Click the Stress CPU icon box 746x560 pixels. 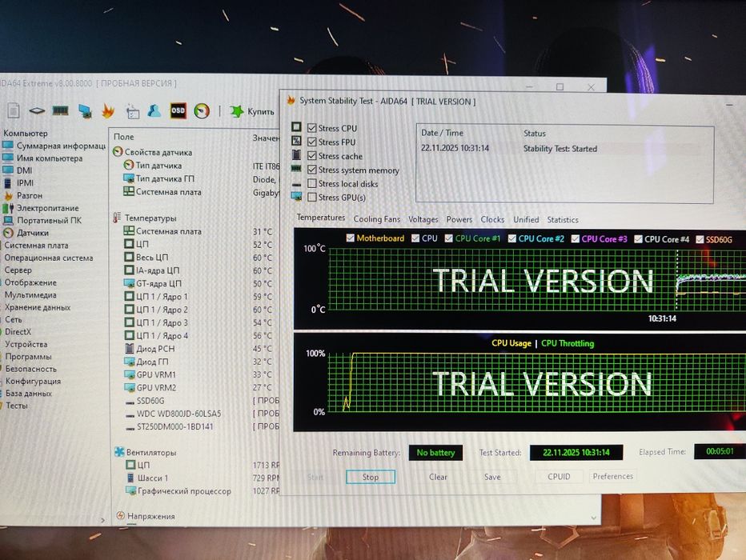click(296, 127)
